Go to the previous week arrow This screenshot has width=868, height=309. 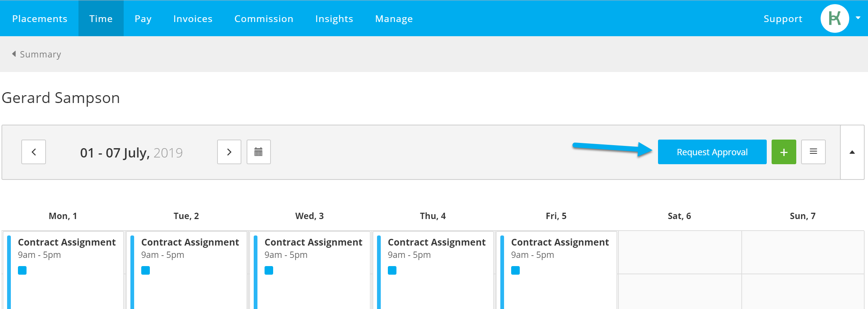tap(34, 152)
